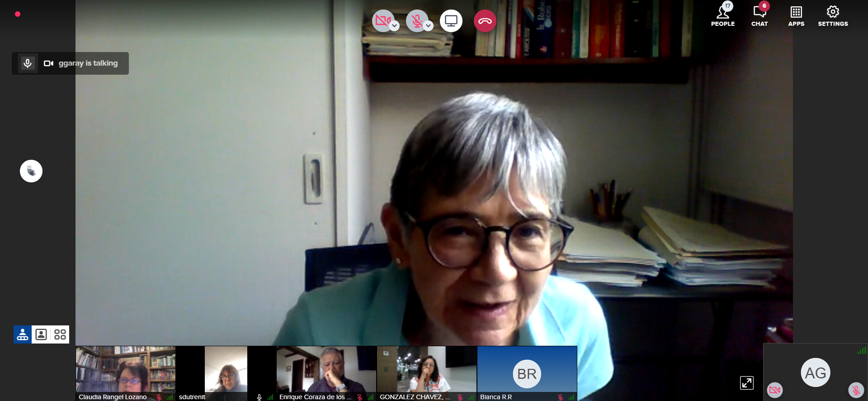Click the red recording indicator dot

click(x=18, y=14)
